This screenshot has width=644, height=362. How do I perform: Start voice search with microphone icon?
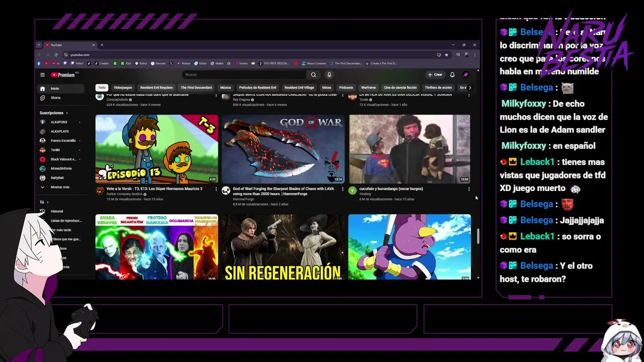coord(329,75)
